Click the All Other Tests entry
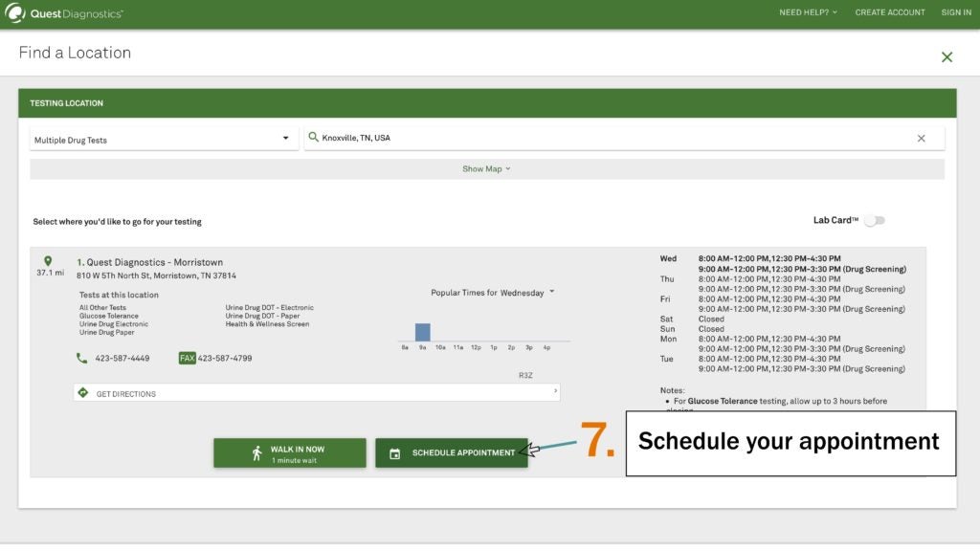The image size is (980, 551). coord(102,307)
